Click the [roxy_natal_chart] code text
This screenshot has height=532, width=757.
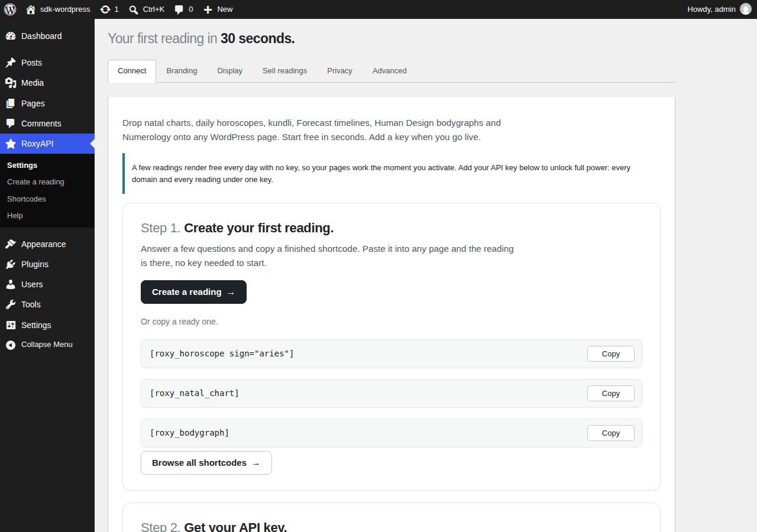point(195,393)
